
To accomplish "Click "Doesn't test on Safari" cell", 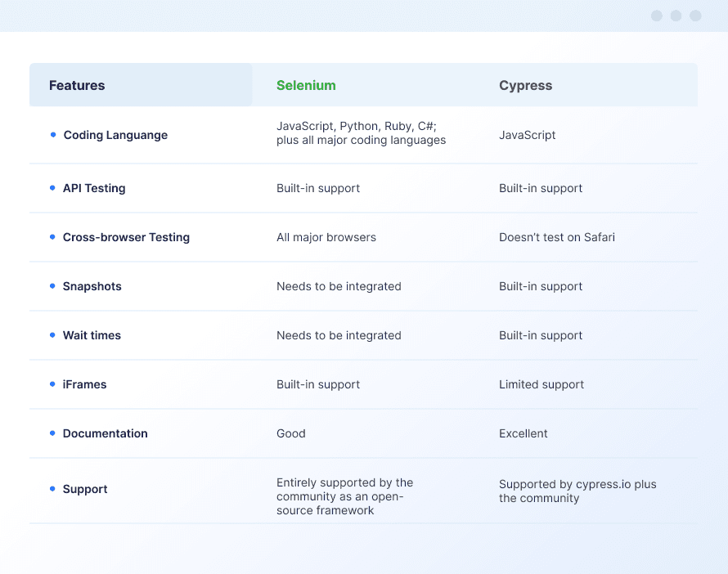I will pos(557,237).
